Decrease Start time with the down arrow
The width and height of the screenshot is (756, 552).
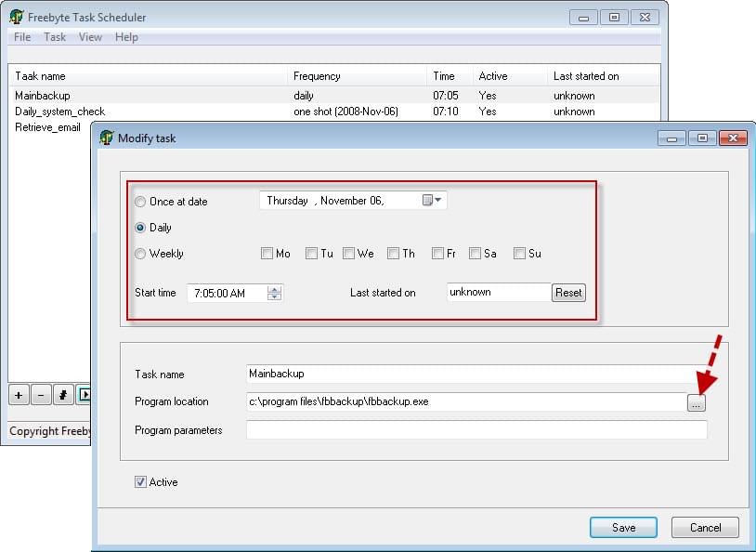click(274, 296)
